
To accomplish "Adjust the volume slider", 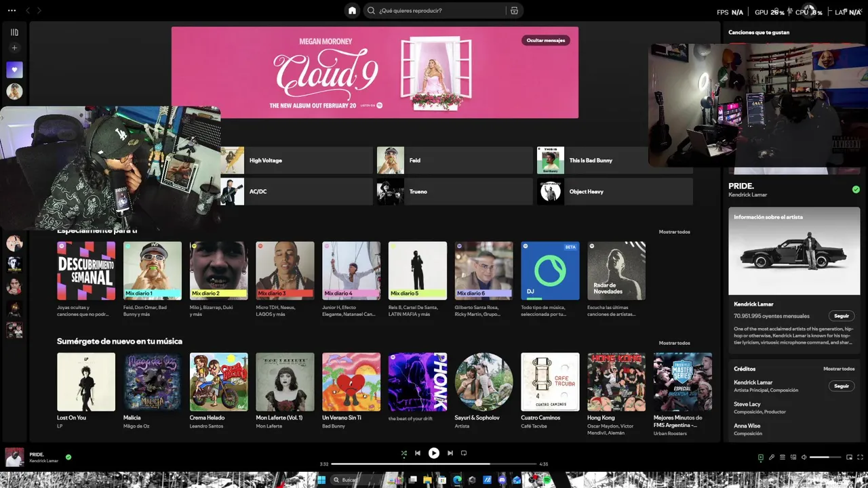I will 825,457.
